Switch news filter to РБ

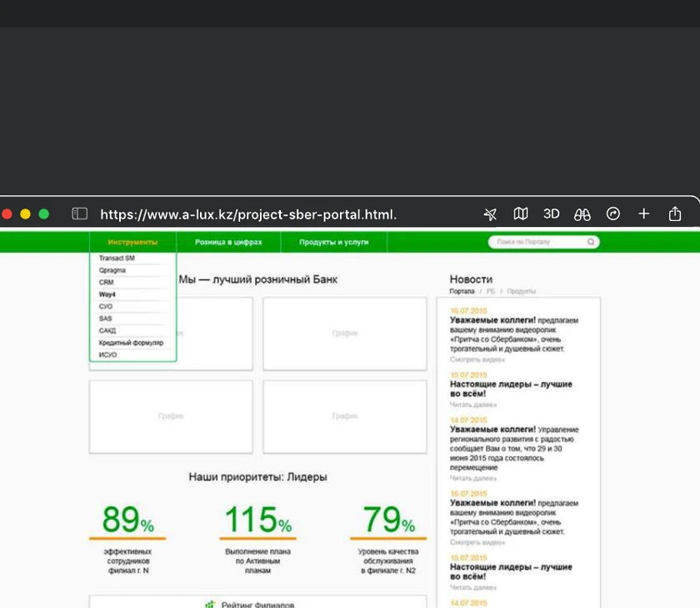(490, 292)
